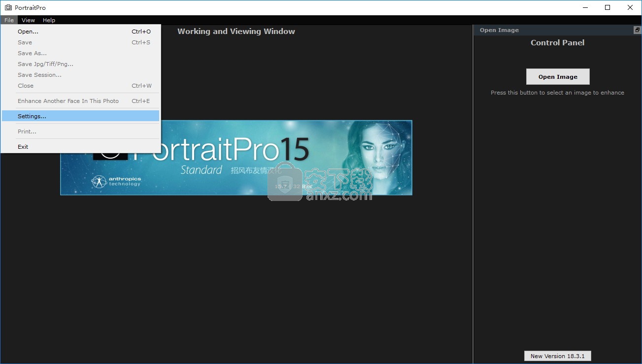The height and width of the screenshot is (364, 642).
Task: Click the Save Session... entry
Action: 80,75
